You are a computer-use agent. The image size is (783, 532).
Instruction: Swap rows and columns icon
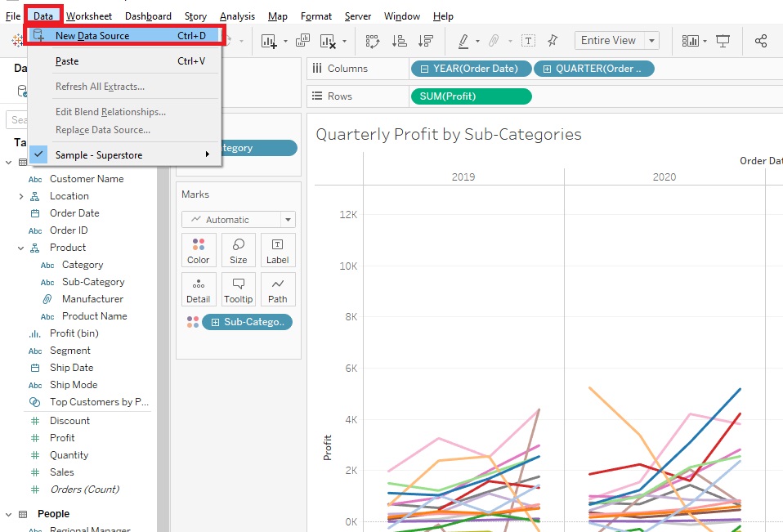373,41
